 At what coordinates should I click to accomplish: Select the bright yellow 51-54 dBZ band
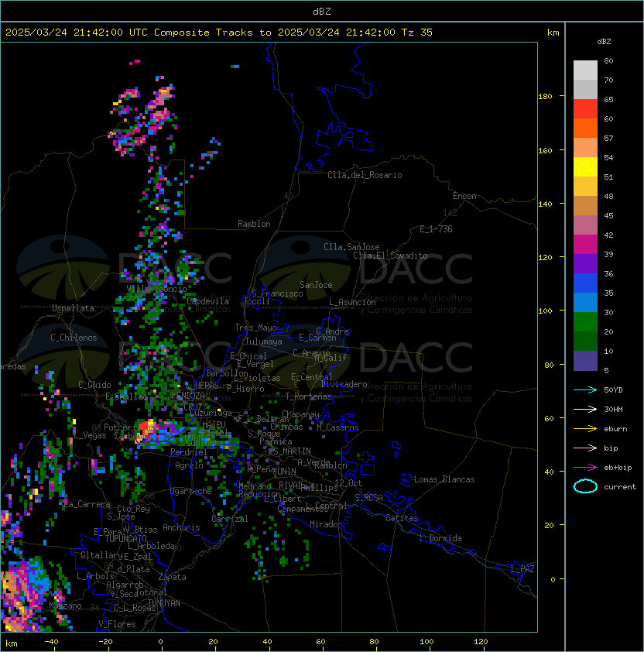(585, 167)
